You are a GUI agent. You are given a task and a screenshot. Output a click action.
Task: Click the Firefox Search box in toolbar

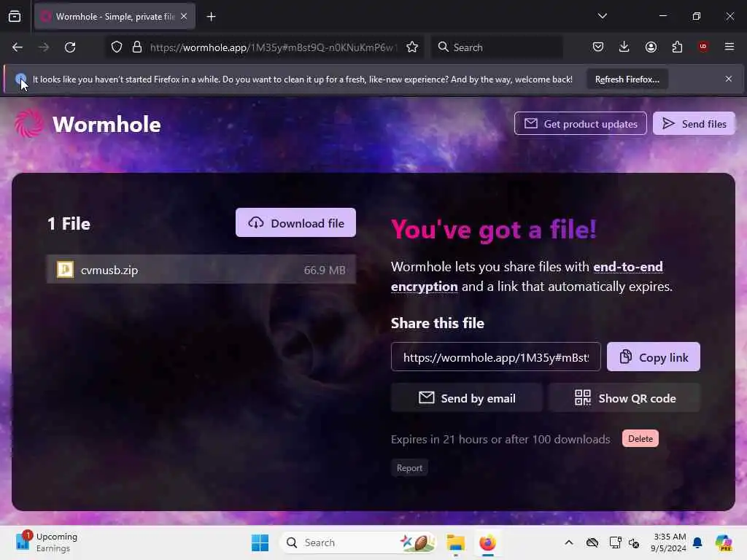[x=497, y=47]
